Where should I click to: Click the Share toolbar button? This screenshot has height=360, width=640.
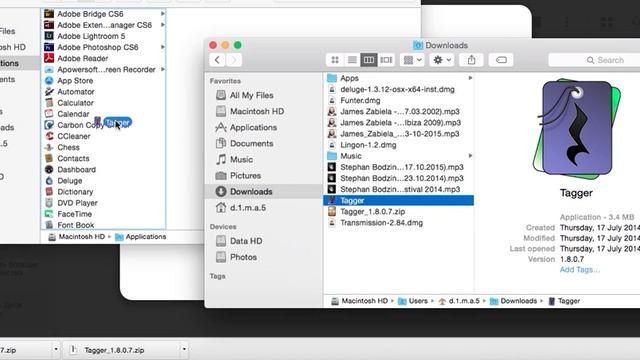point(471,60)
